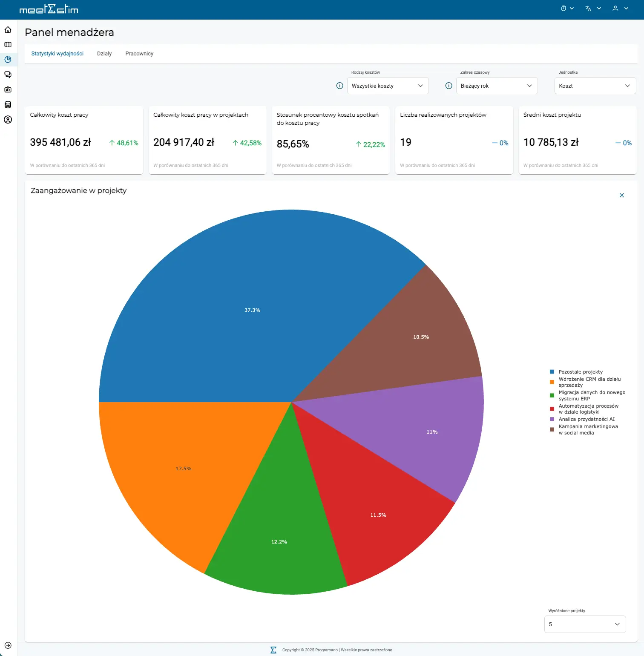Expand the 'Wyróżnione projekty' dropdown
644x656 pixels.
584,624
